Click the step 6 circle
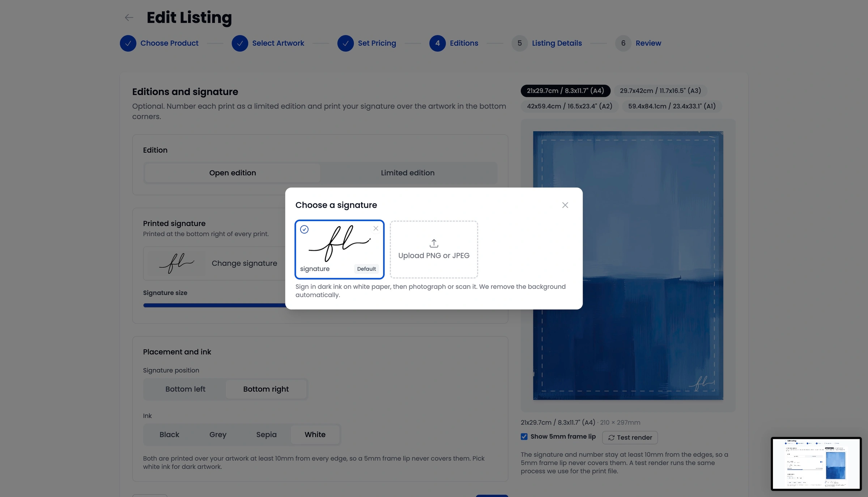The image size is (868, 497). [x=623, y=43]
